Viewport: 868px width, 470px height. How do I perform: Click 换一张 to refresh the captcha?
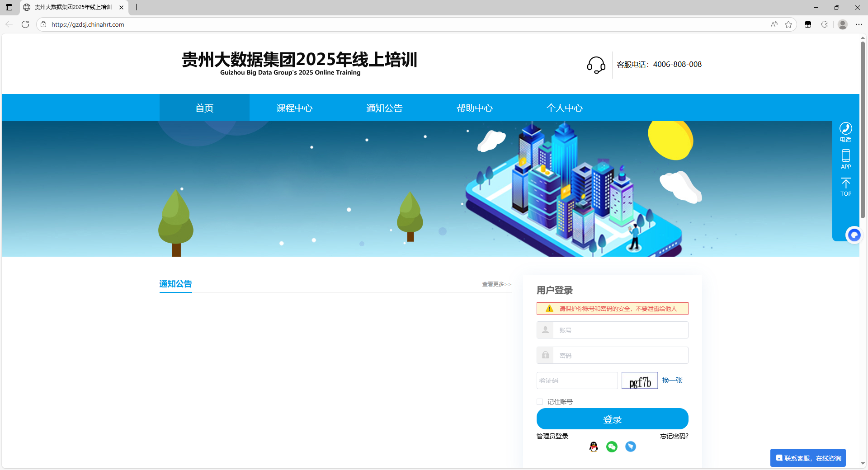click(x=672, y=381)
